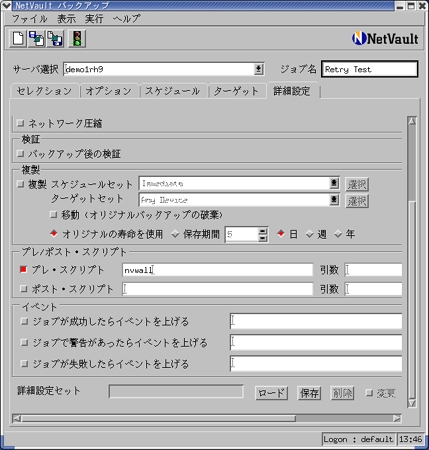Open the ファイル menu
The height and width of the screenshot is (450, 429).
point(29,19)
